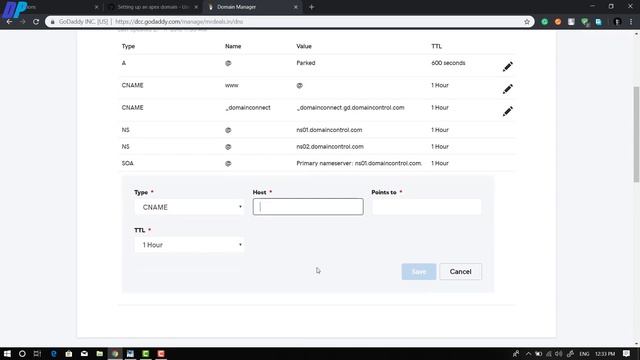Click the Value column header

pos(304,46)
